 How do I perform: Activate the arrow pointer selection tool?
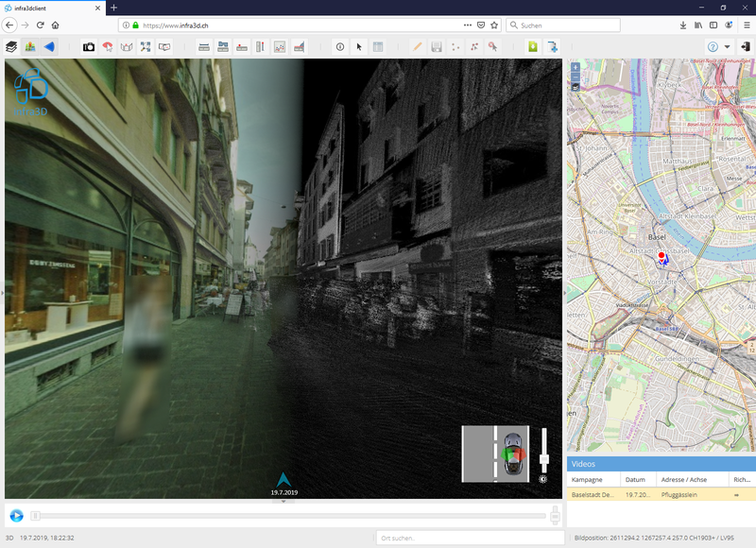(359, 46)
